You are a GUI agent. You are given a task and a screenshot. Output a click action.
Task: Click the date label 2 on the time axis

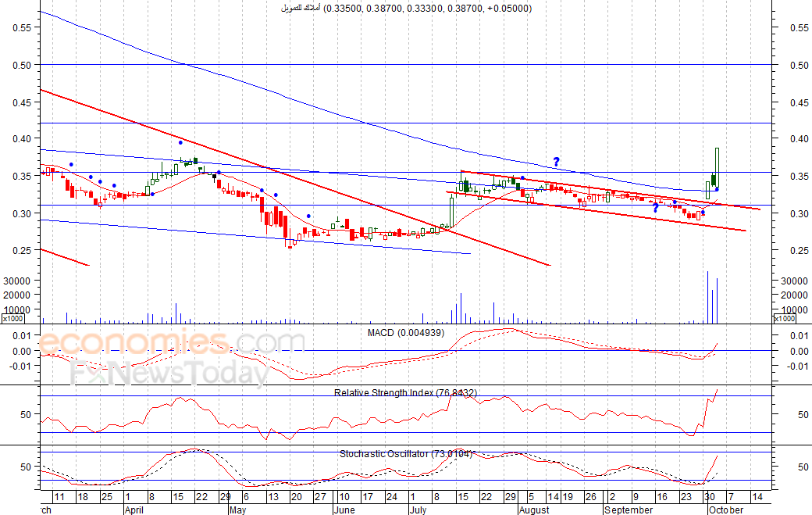coord(612,497)
